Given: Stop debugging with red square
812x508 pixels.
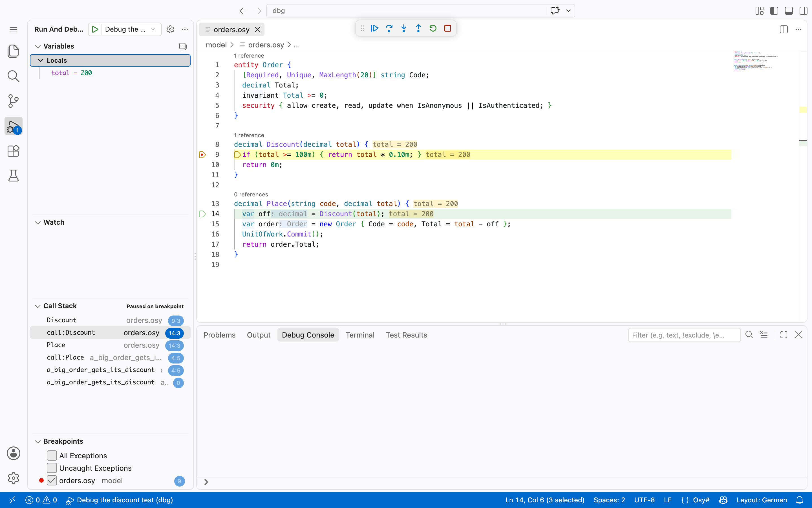Looking at the screenshot, I should [x=448, y=28].
